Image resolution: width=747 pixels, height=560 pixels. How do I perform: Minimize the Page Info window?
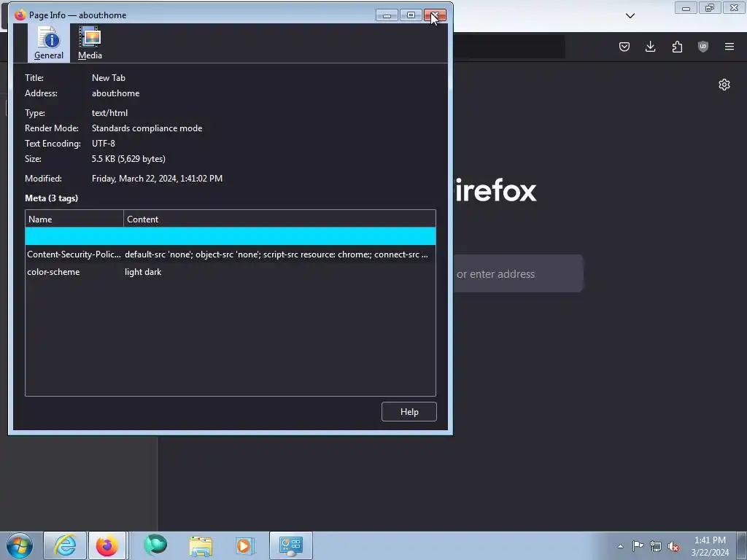coord(387,15)
